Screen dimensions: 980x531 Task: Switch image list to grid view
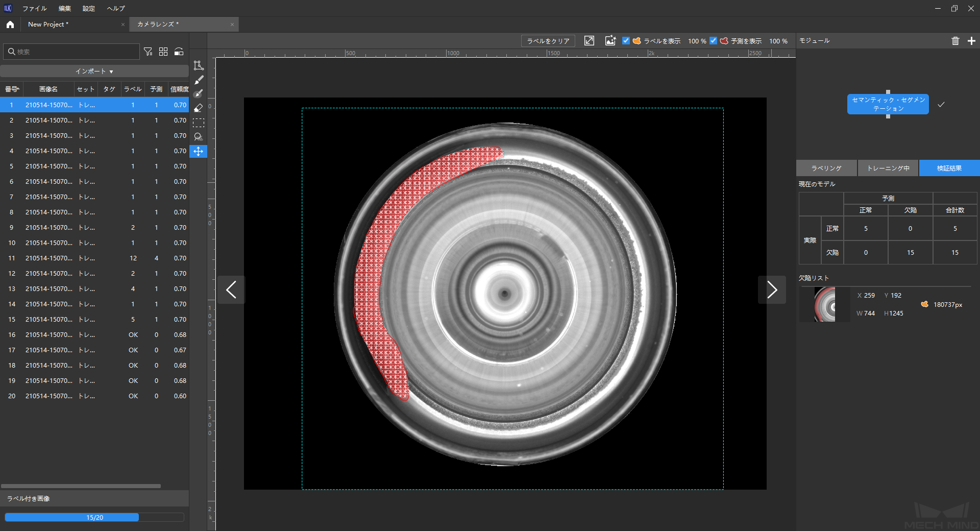(163, 52)
